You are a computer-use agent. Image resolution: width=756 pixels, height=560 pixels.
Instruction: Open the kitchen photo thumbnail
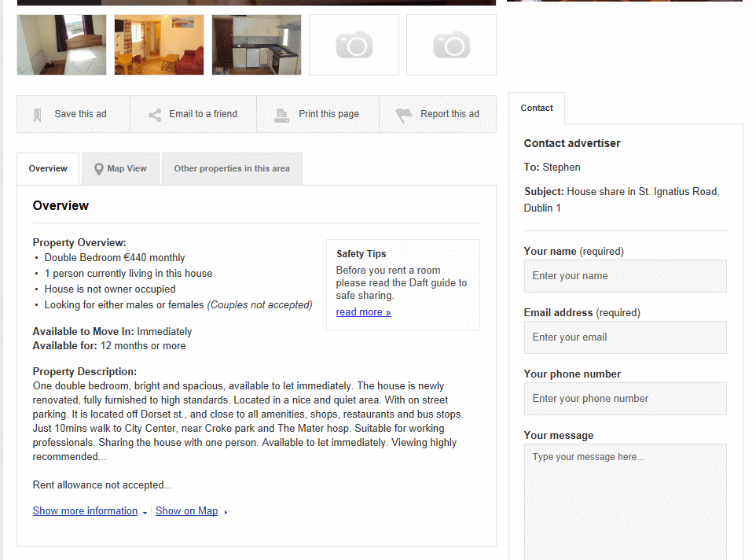(x=256, y=45)
